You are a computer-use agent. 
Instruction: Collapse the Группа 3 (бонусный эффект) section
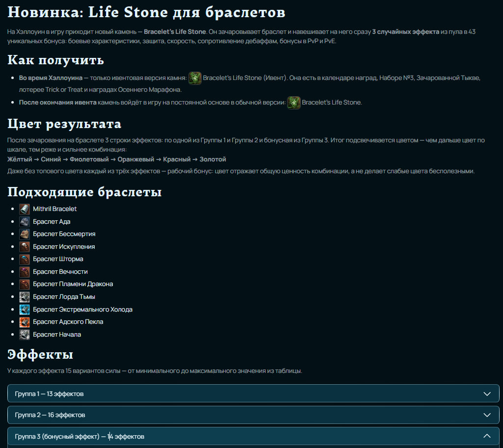[x=253, y=436]
